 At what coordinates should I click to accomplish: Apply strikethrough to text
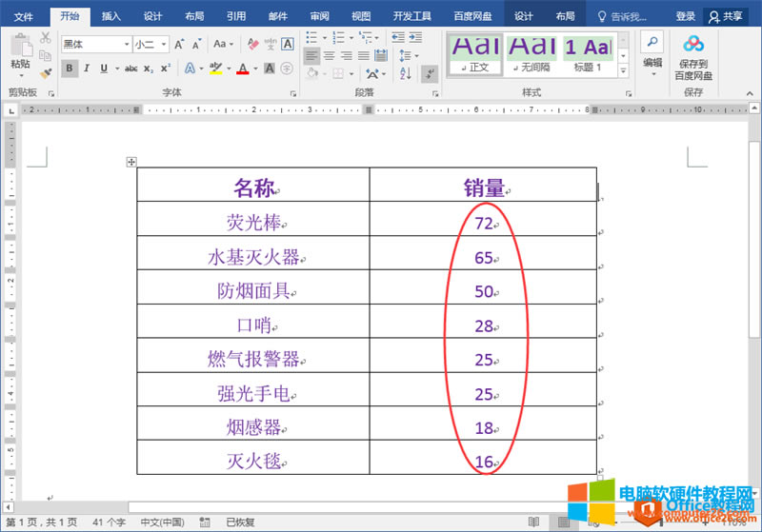click(x=130, y=69)
